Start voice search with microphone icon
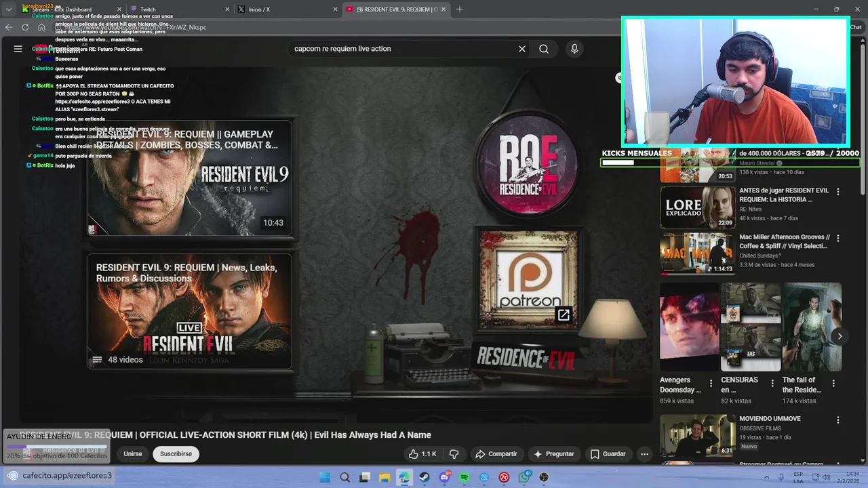This screenshot has height=488, width=868. point(574,49)
